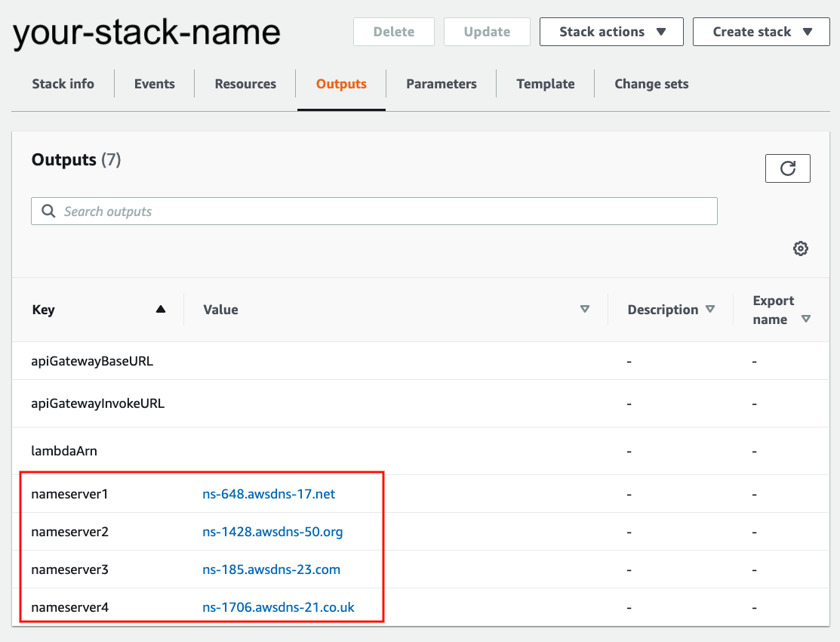The height and width of the screenshot is (642, 840).
Task: Click the Delete button
Action: point(393,32)
